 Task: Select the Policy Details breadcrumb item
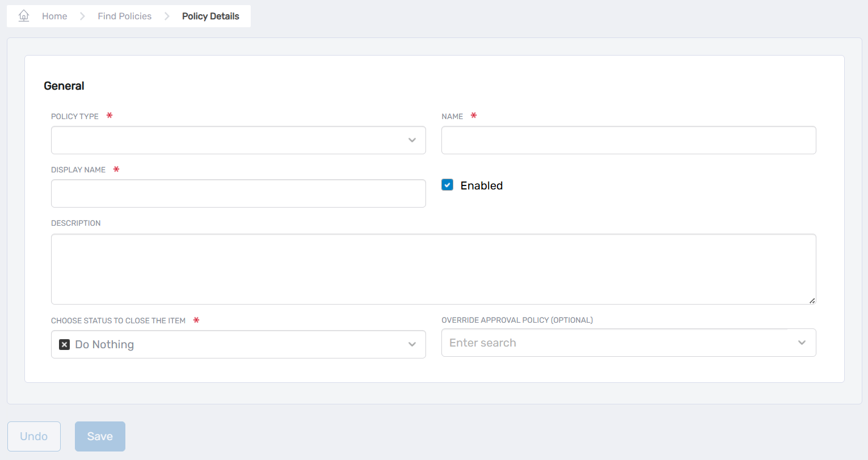pos(210,16)
